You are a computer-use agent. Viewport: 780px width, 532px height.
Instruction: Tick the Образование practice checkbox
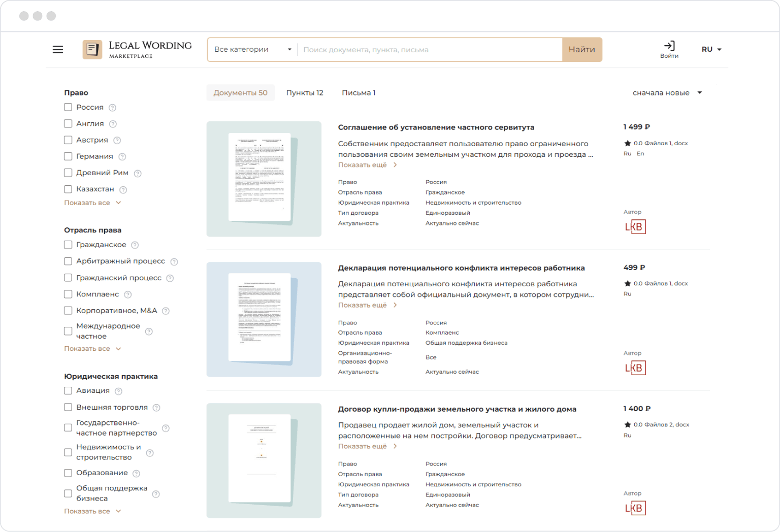point(68,473)
